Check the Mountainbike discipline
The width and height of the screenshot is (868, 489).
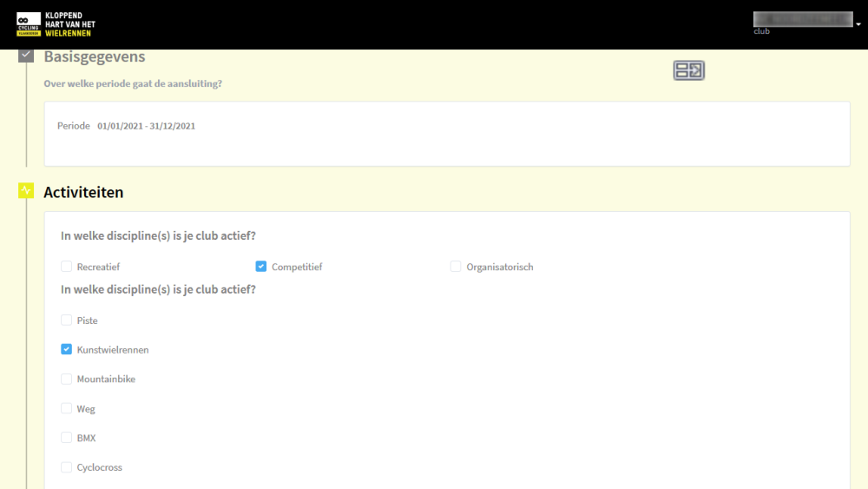pos(66,379)
